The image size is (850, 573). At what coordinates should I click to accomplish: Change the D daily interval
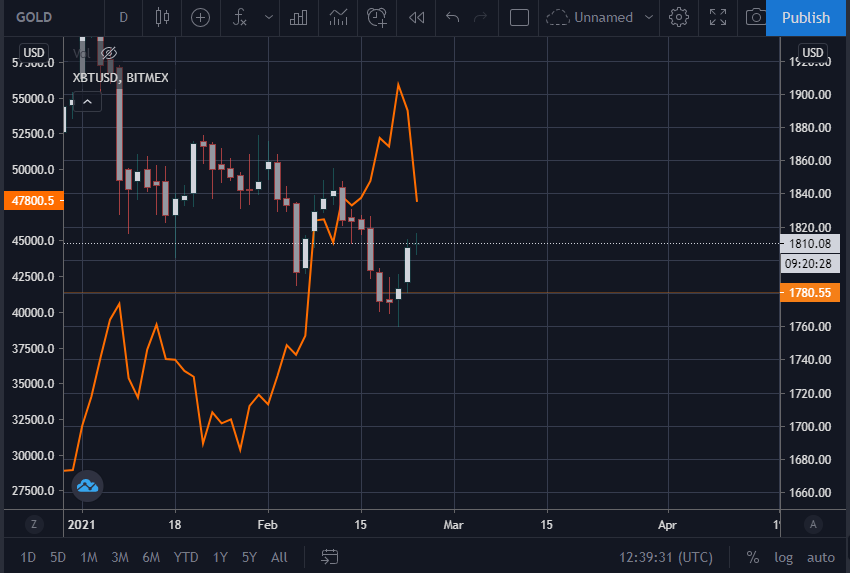[124, 17]
